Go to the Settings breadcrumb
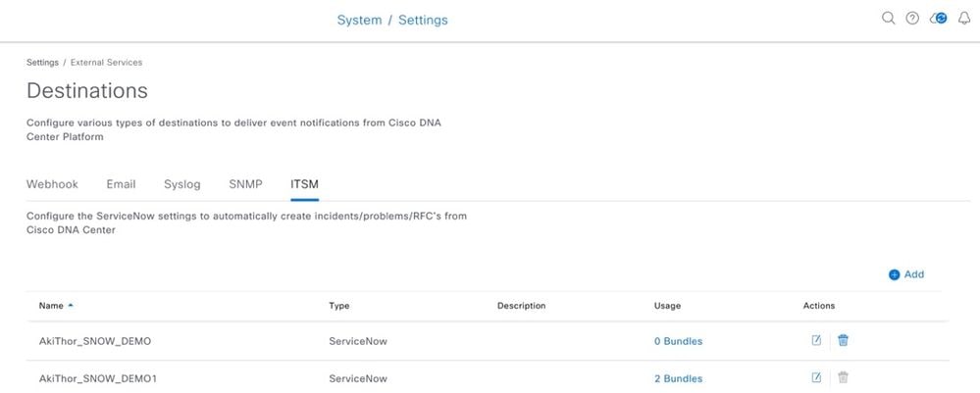980x393 pixels. tap(42, 63)
